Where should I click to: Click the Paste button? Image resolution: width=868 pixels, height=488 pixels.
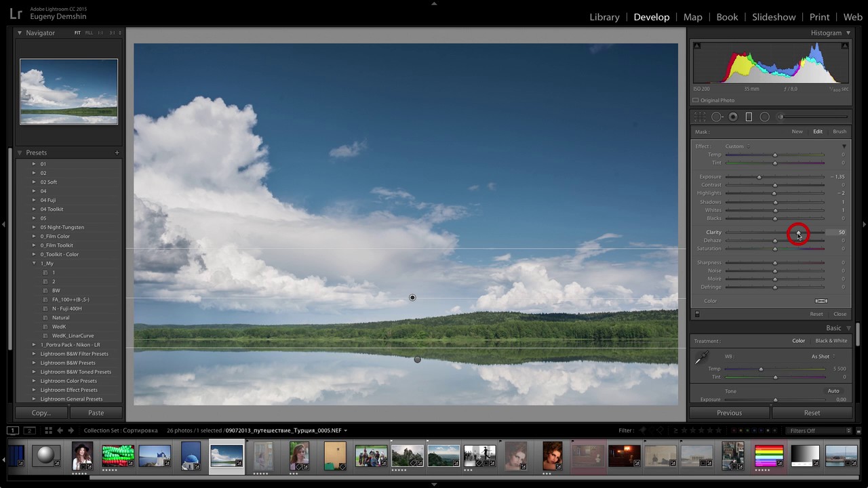coord(96,413)
